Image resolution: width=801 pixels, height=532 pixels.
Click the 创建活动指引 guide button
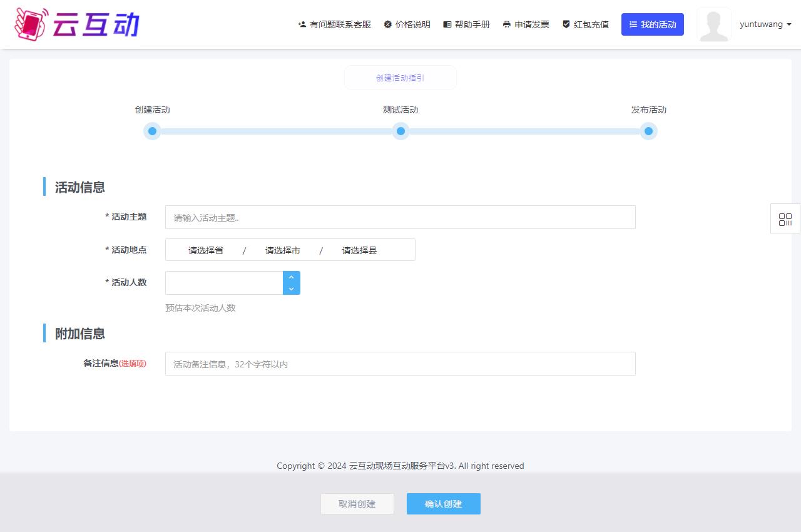(x=400, y=78)
